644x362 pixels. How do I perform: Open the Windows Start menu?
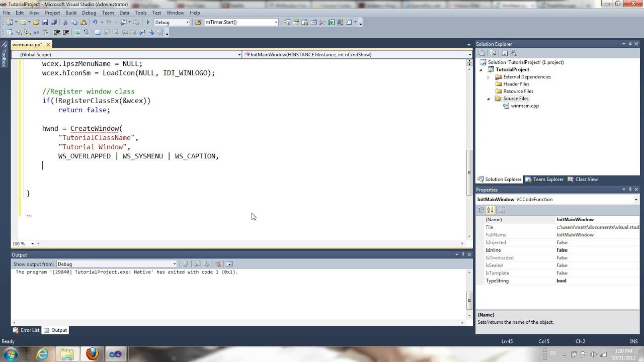pos(11,354)
